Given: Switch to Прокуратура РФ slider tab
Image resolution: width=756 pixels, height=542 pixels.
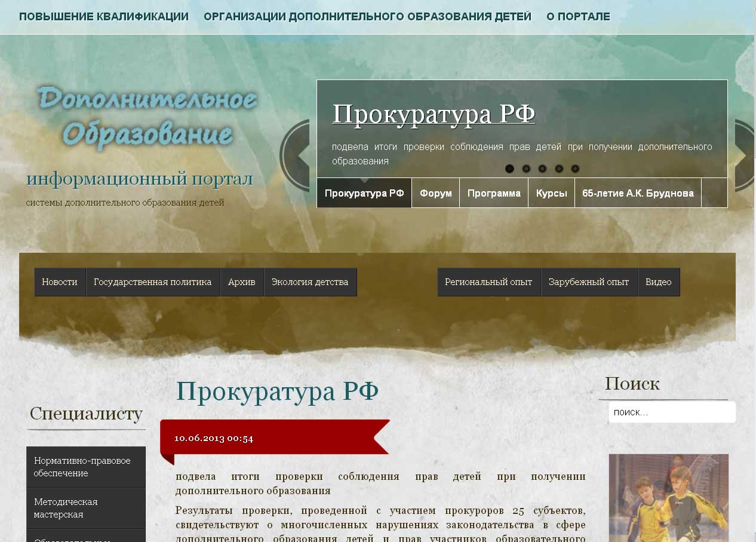Looking at the screenshot, I should (x=364, y=193).
